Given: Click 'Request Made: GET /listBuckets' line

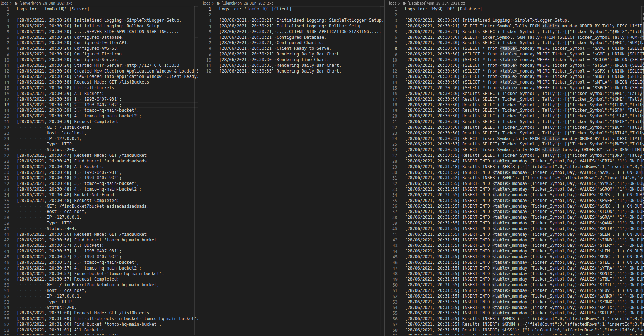Looking at the screenshot, I should tap(83, 82).
